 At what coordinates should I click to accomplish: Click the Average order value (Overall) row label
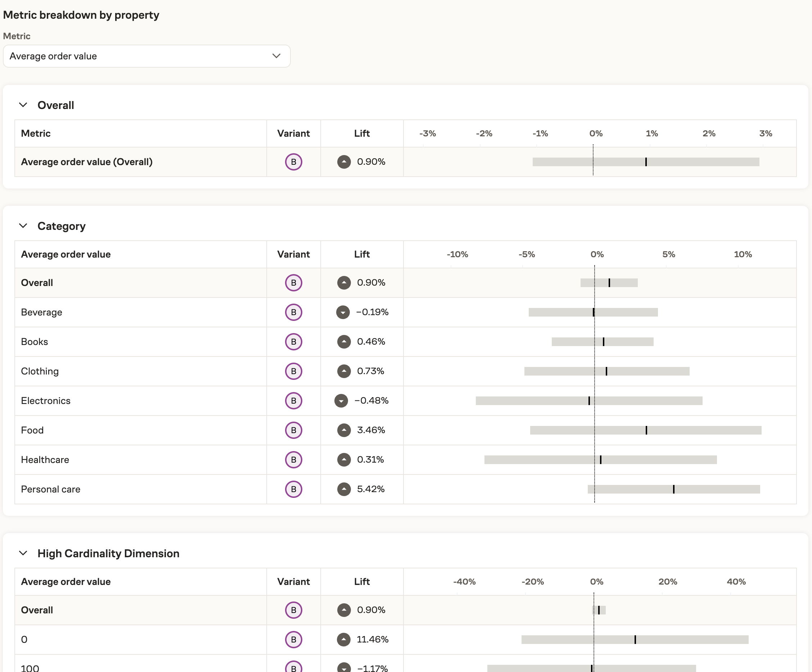[x=87, y=162]
